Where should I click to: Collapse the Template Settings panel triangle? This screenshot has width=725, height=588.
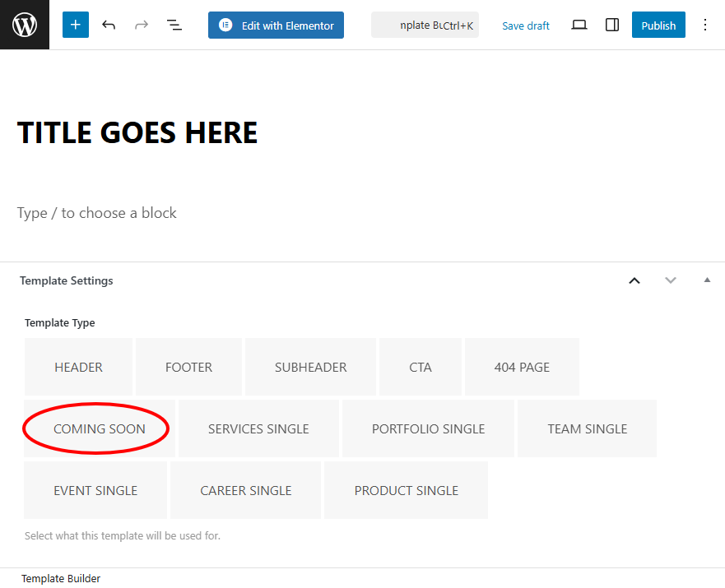click(707, 280)
